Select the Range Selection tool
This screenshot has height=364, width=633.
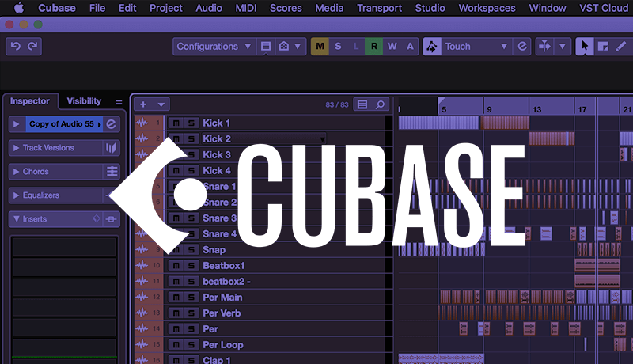point(603,47)
